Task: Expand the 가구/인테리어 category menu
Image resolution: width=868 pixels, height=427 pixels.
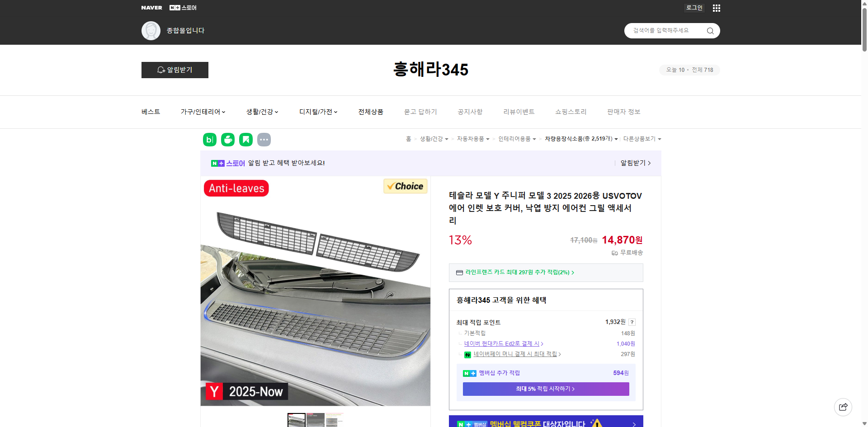Action: (x=203, y=112)
